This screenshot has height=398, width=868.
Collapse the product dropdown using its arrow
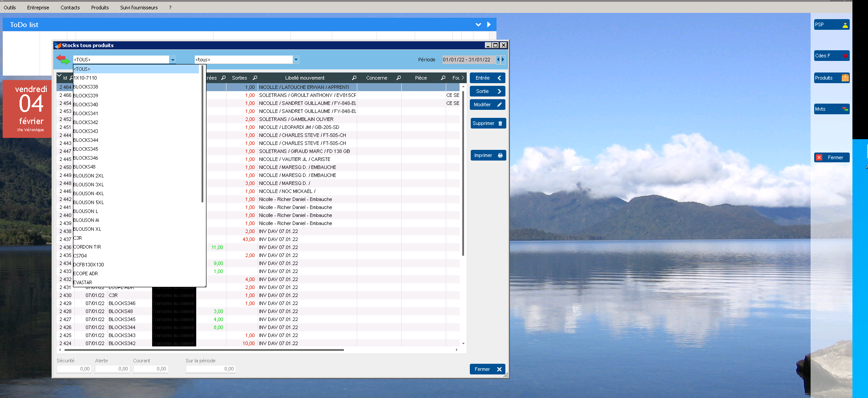click(x=173, y=60)
